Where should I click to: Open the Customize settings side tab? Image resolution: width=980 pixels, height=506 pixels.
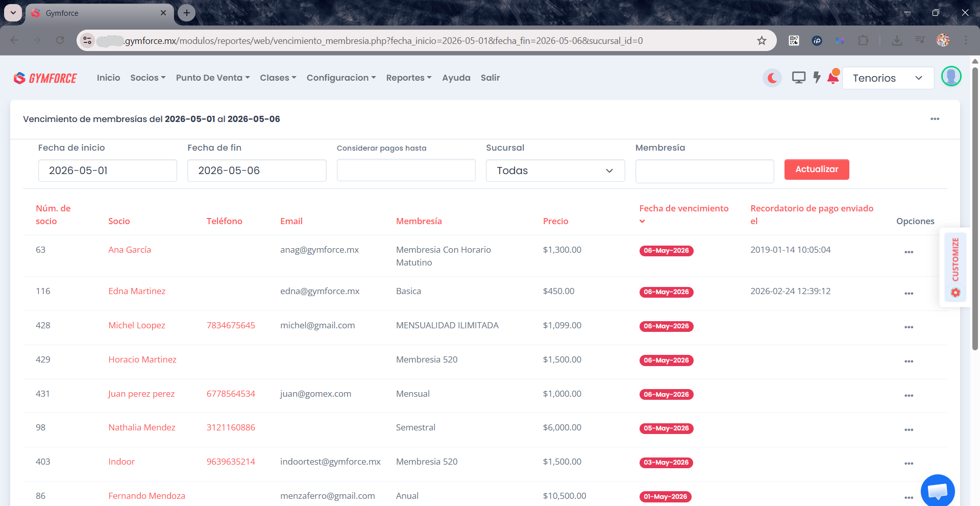point(955,267)
